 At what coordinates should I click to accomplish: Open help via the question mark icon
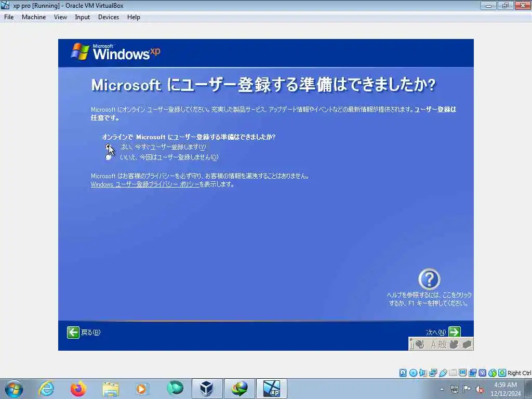click(429, 279)
